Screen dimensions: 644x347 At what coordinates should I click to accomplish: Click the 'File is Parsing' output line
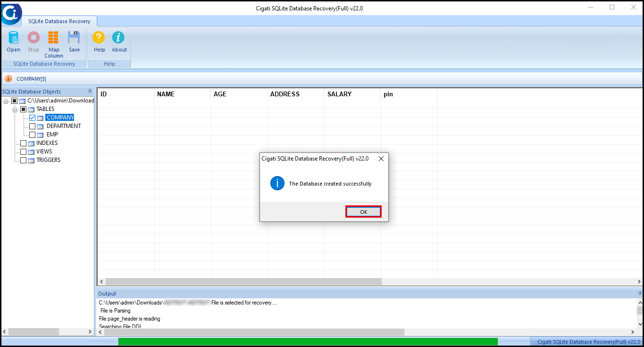click(x=116, y=311)
